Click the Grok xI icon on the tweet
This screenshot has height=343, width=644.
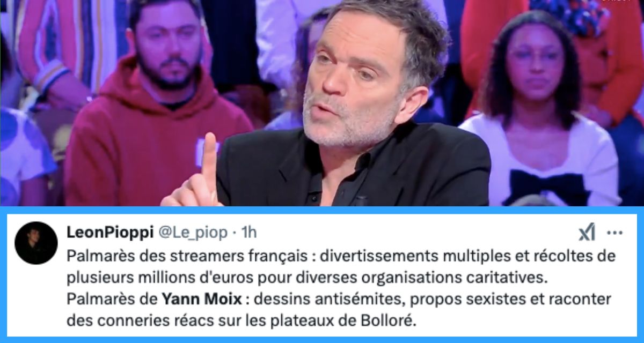point(587,233)
